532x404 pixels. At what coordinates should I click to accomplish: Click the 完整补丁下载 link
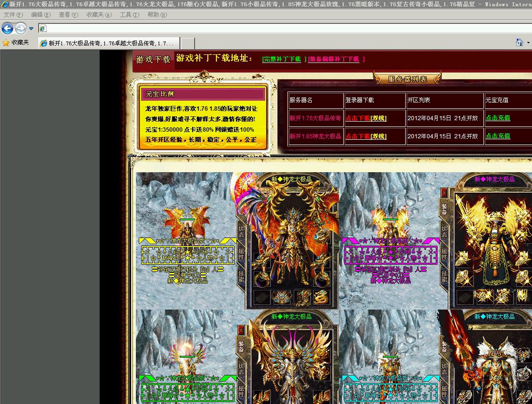(282, 59)
